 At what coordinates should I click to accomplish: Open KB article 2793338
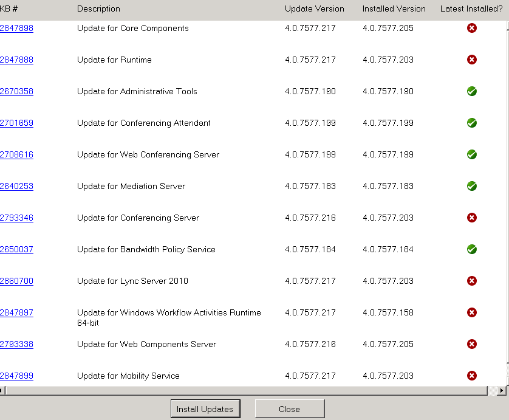click(16, 344)
